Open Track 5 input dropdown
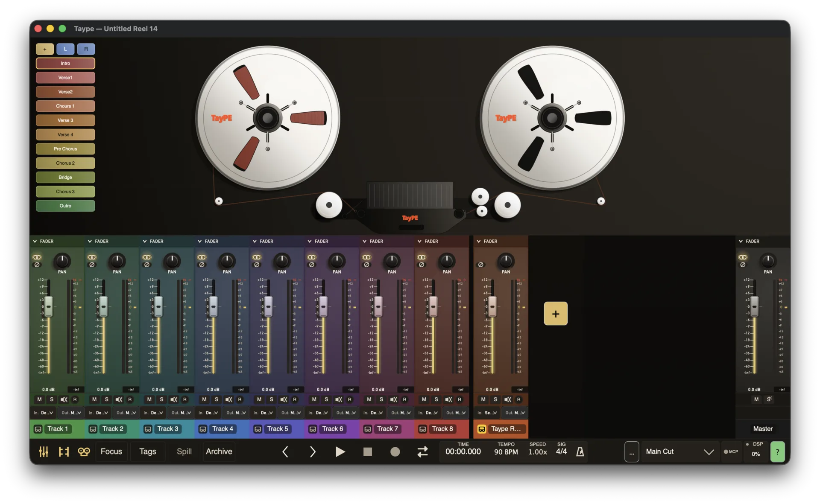Image resolution: width=820 pixels, height=504 pixels. tap(263, 413)
